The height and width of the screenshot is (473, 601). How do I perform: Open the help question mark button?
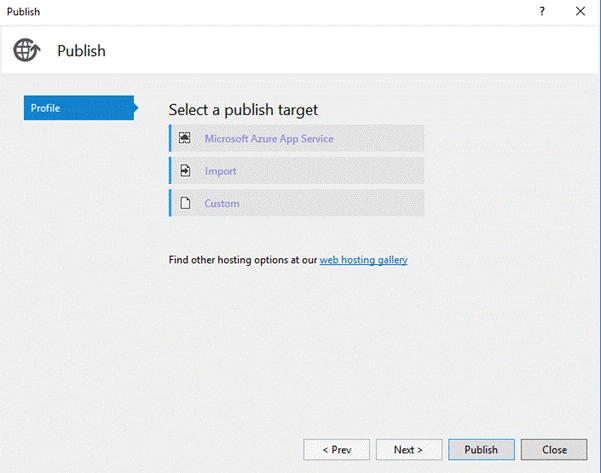(x=542, y=11)
